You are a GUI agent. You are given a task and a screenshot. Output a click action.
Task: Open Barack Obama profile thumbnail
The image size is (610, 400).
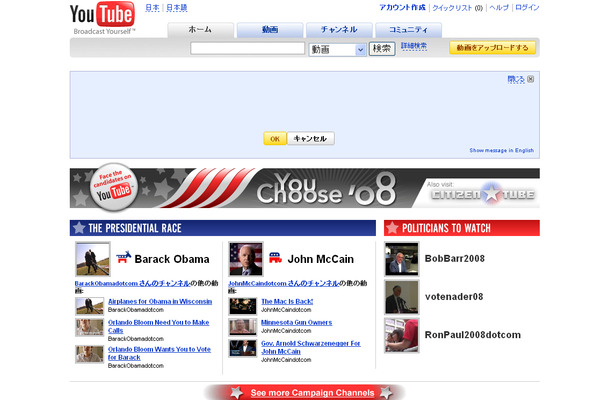pyautogui.click(x=93, y=259)
